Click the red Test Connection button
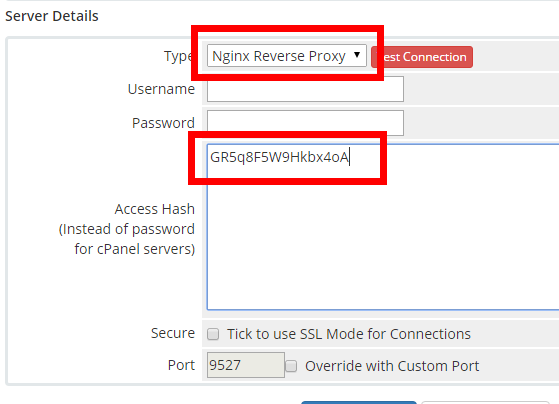This screenshot has width=559, height=404. coord(422,57)
